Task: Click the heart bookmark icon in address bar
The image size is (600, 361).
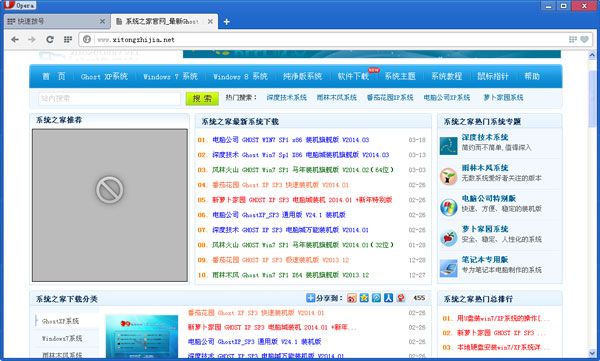Action: pos(584,39)
